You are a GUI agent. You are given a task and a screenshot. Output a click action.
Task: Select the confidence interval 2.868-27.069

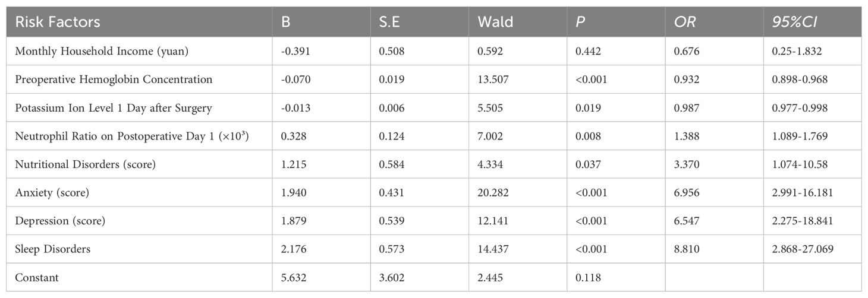click(800, 249)
